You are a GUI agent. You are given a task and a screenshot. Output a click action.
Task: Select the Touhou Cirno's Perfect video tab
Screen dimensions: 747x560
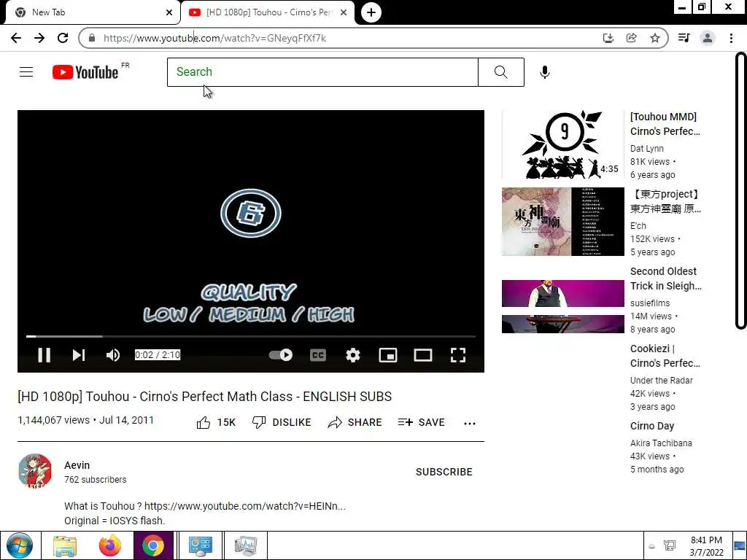tap(267, 12)
